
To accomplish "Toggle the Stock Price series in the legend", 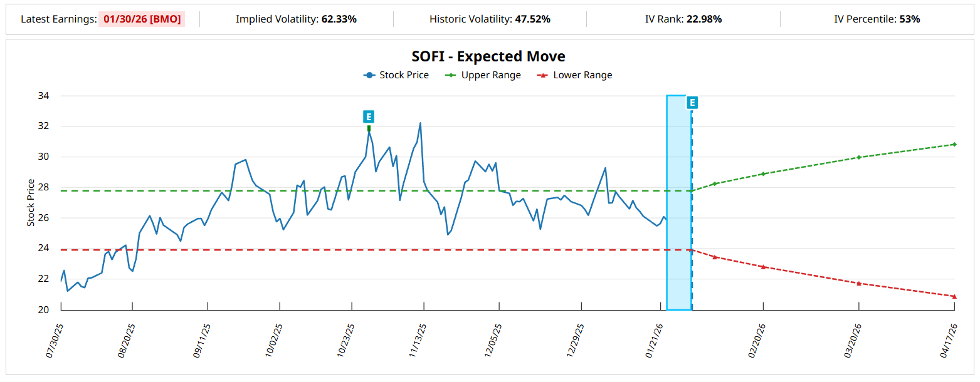I will [x=396, y=75].
